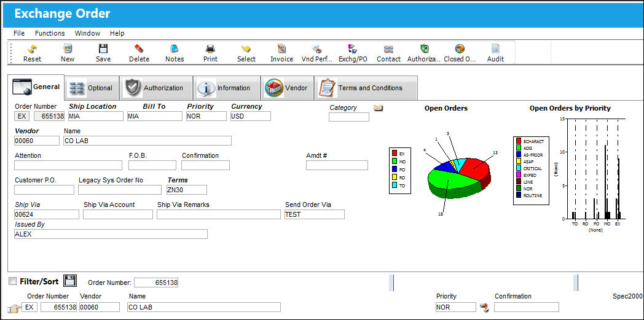Open Notes from the toolbar
644x320 pixels.
(175, 49)
